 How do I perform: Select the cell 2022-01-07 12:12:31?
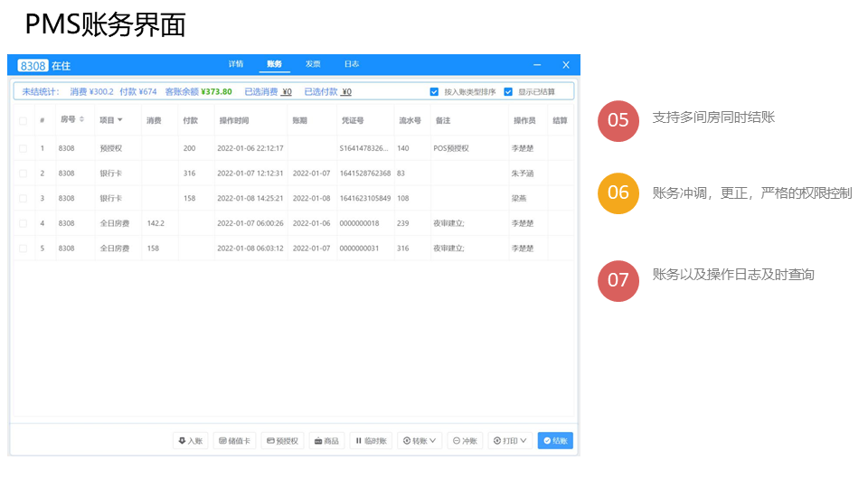(x=250, y=174)
